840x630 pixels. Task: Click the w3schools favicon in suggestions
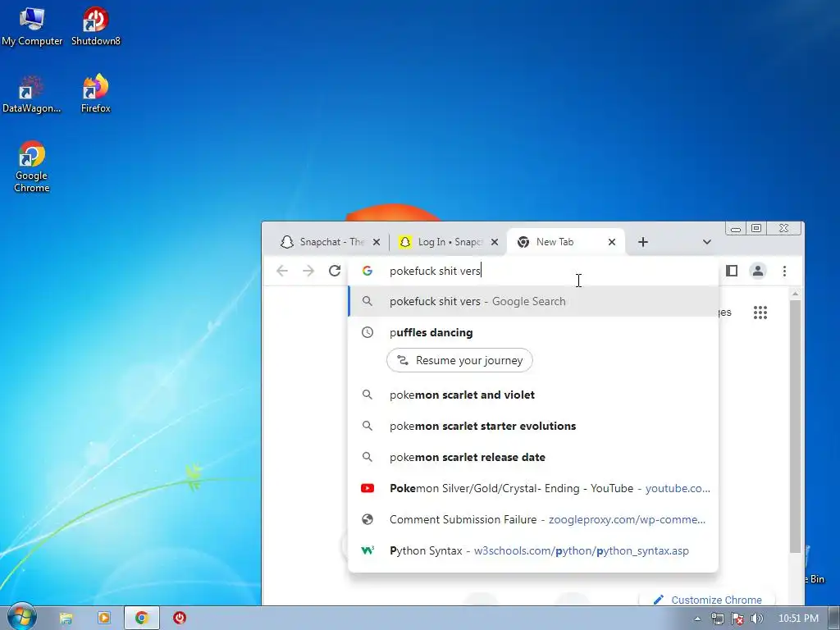pos(367,550)
